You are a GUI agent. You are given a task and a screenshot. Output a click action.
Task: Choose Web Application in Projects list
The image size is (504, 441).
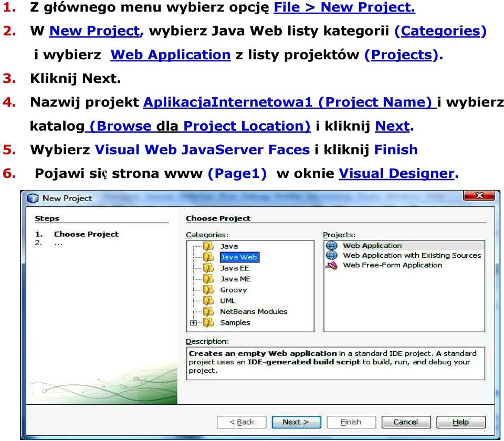[x=372, y=246]
